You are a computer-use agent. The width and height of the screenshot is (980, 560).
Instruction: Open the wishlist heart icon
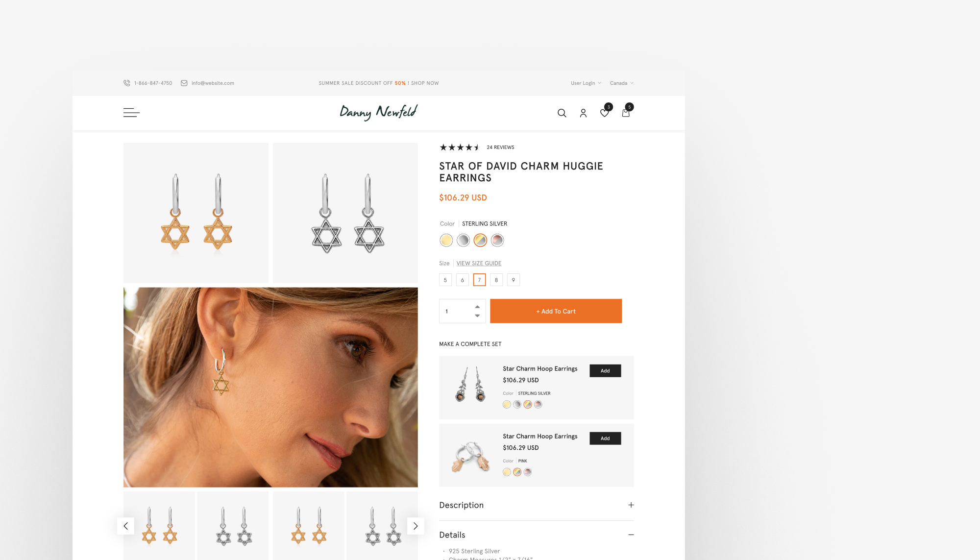coord(605,113)
